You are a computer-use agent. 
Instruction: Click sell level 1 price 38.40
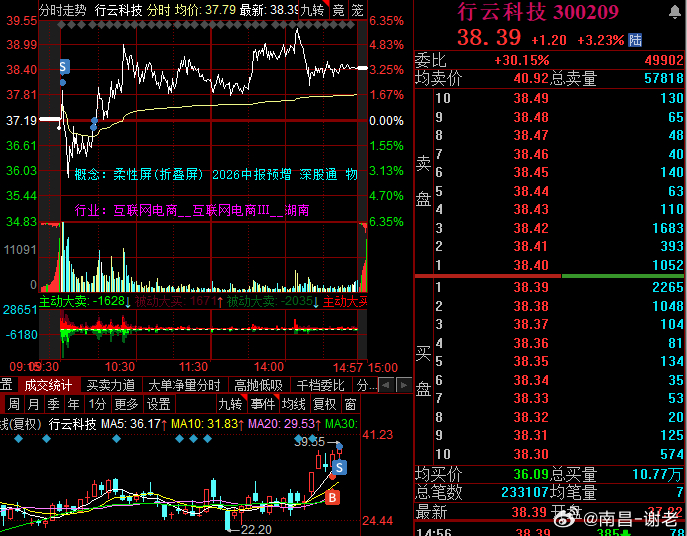pyautogui.click(x=531, y=265)
